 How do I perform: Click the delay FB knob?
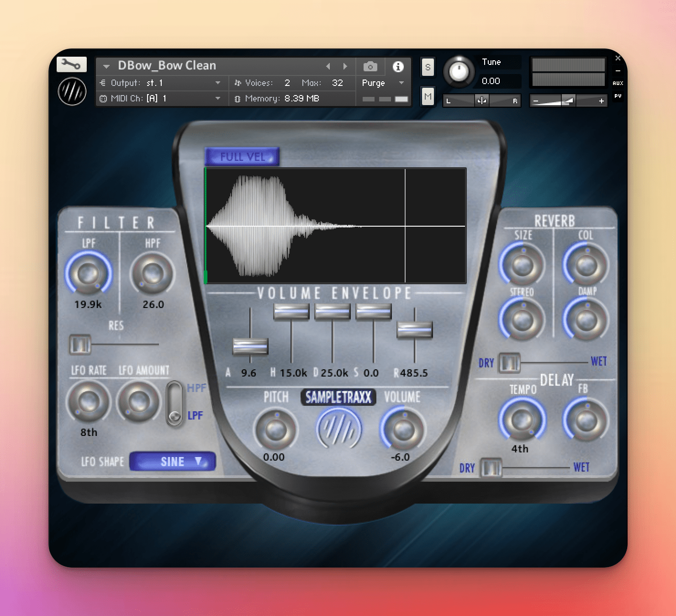coord(586,420)
